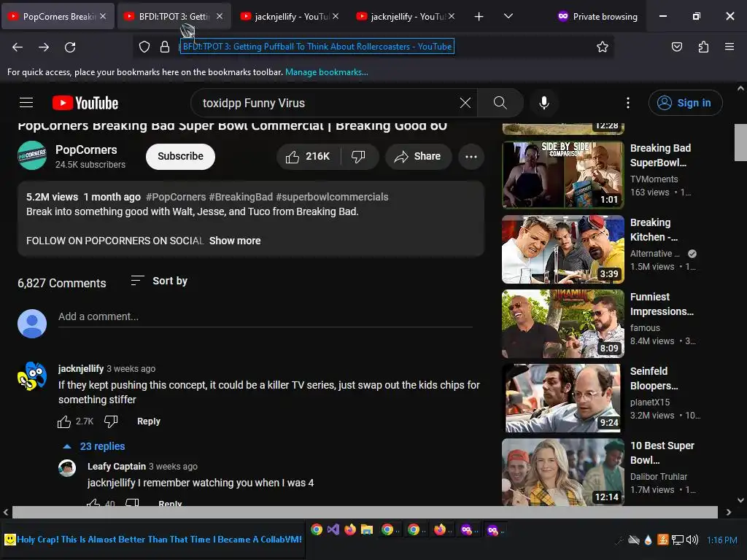The height and width of the screenshot is (560, 747).
Task: Open 10 Best Super Bowl thumbnail
Action: 563,472
